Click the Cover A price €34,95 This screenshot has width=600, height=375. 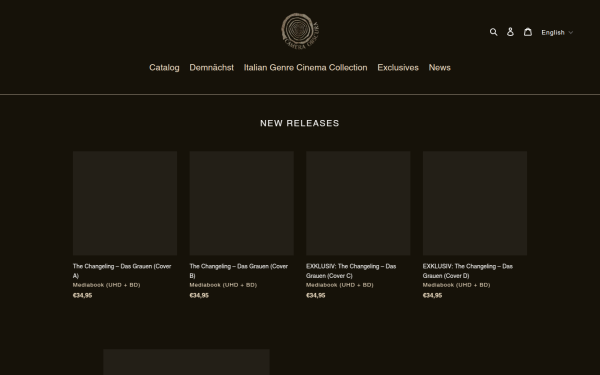(82, 295)
